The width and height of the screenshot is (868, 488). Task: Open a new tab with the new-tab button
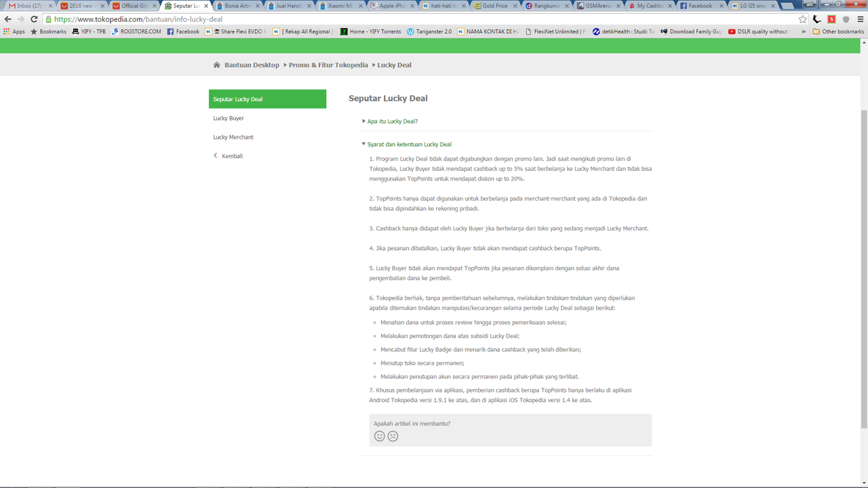pos(787,5)
